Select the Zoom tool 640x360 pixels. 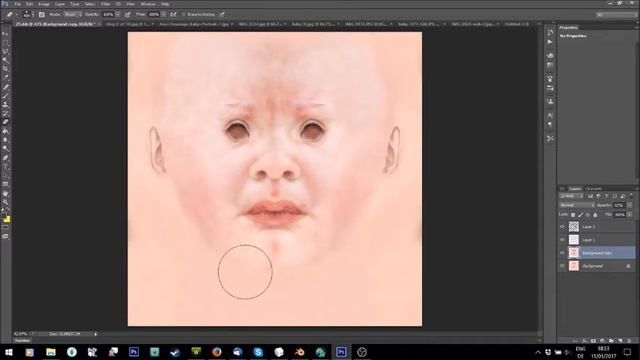tap(5, 202)
